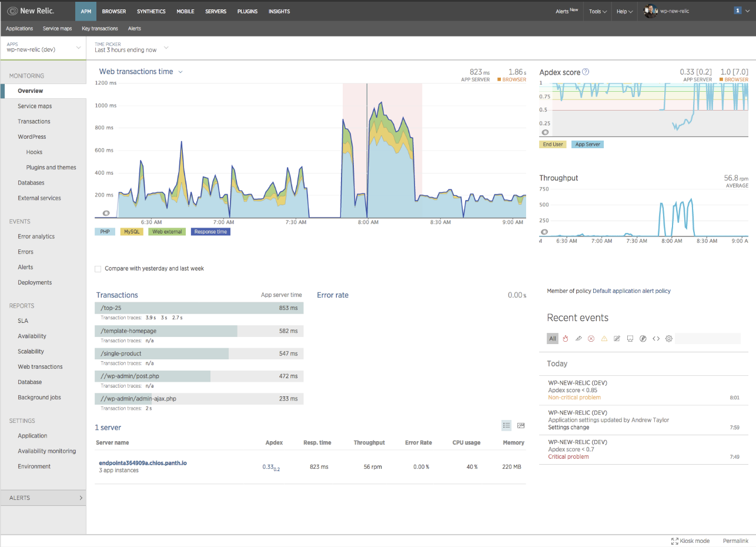The width and height of the screenshot is (756, 547).
Task: Toggle the End User Apdex legend item
Action: (x=553, y=144)
